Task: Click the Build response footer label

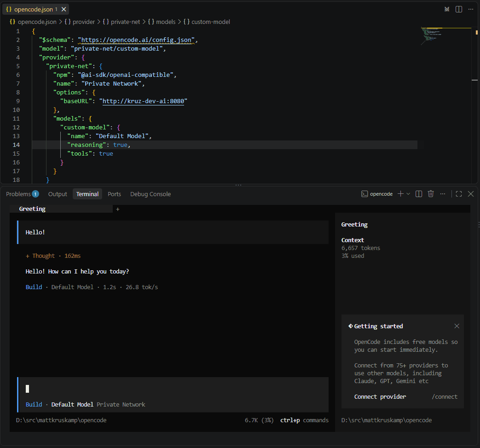Action: click(34, 287)
